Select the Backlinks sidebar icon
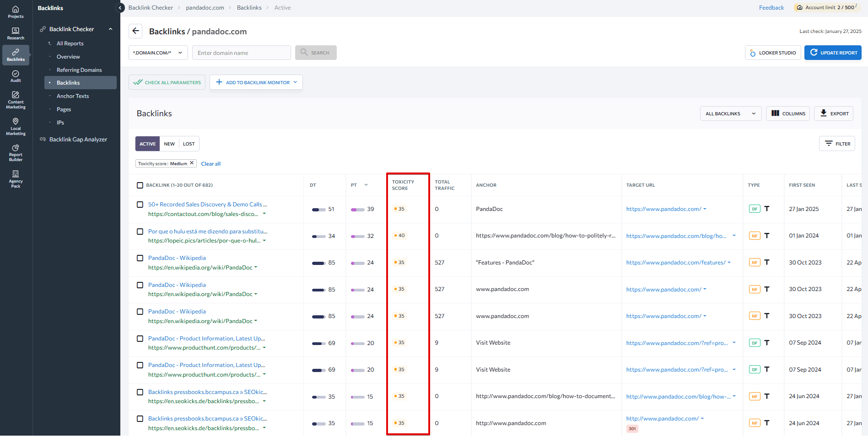 click(16, 55)
